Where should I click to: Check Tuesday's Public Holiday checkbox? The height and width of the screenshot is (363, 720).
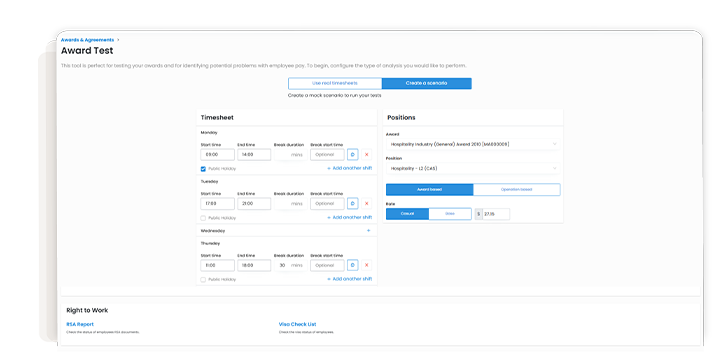tap(203, 218)
